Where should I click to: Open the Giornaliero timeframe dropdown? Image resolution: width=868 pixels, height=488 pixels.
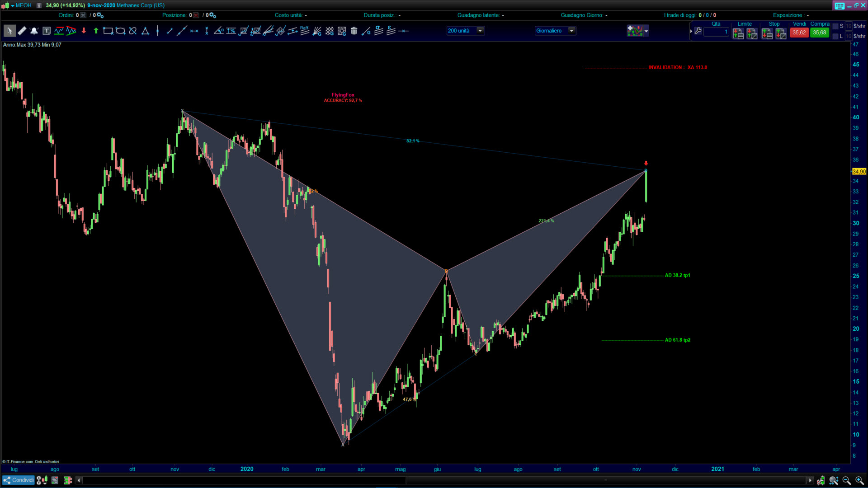[571, 31]
